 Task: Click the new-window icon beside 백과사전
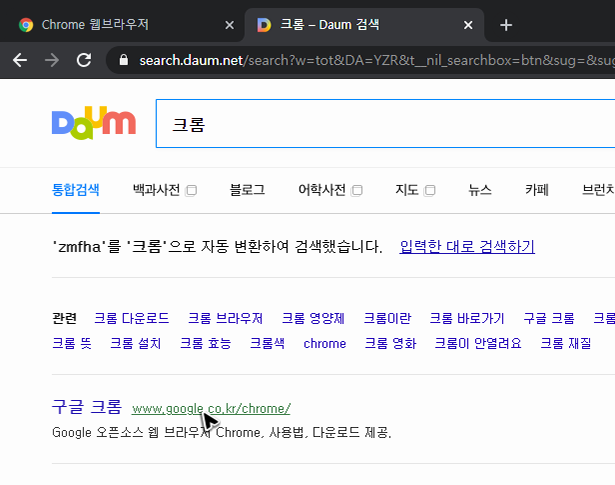191,191
